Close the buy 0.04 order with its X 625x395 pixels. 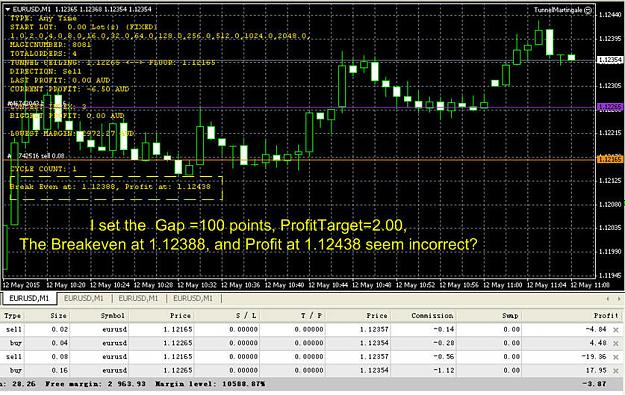[x=616, y=343]
